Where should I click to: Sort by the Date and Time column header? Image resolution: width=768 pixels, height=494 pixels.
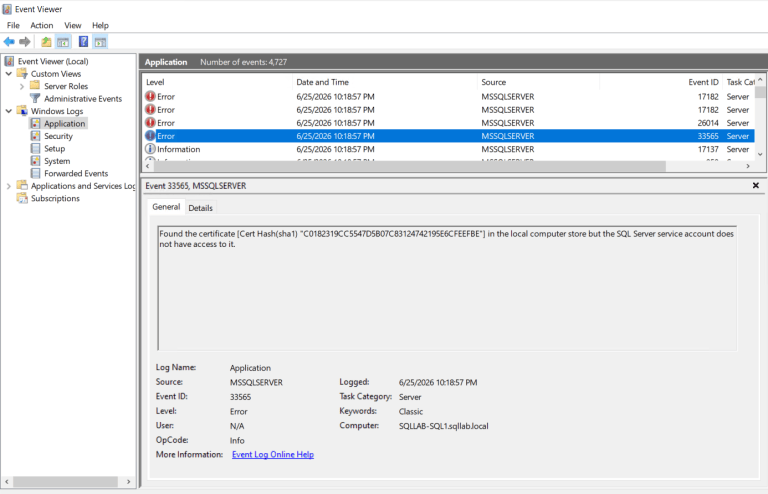point(385,82)
